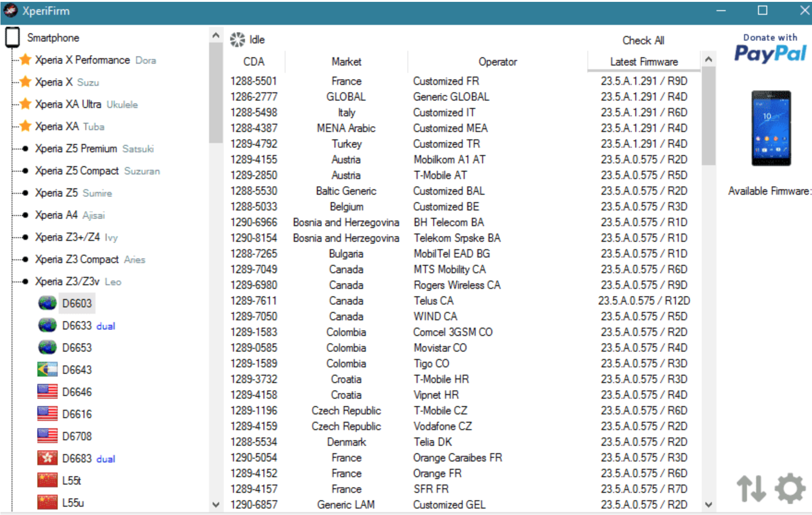Click the star icon beside Xperia X Performance
This screenshot has height=515, width=812.
[x=26, y=60]
